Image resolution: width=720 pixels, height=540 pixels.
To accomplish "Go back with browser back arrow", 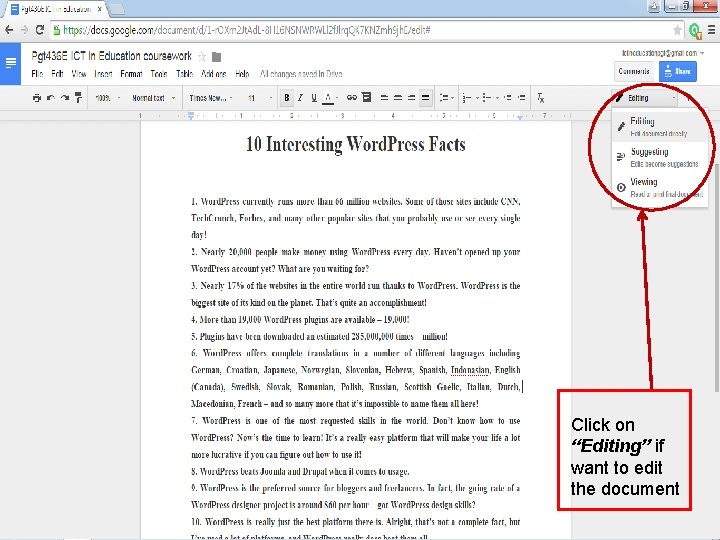I will coord(9,30).
